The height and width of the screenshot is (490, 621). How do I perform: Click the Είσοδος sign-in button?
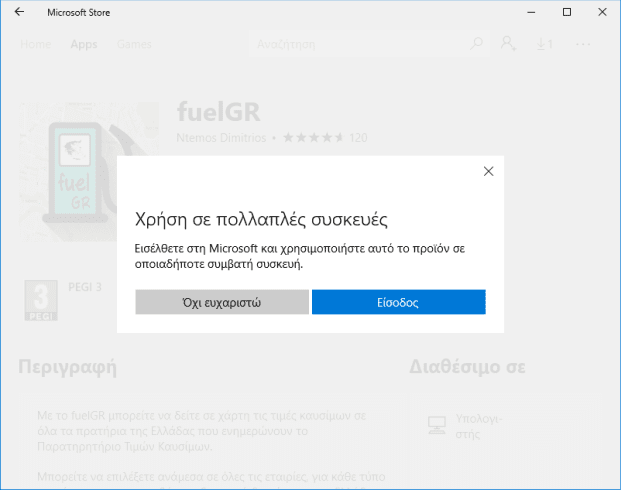coord(398,302)
